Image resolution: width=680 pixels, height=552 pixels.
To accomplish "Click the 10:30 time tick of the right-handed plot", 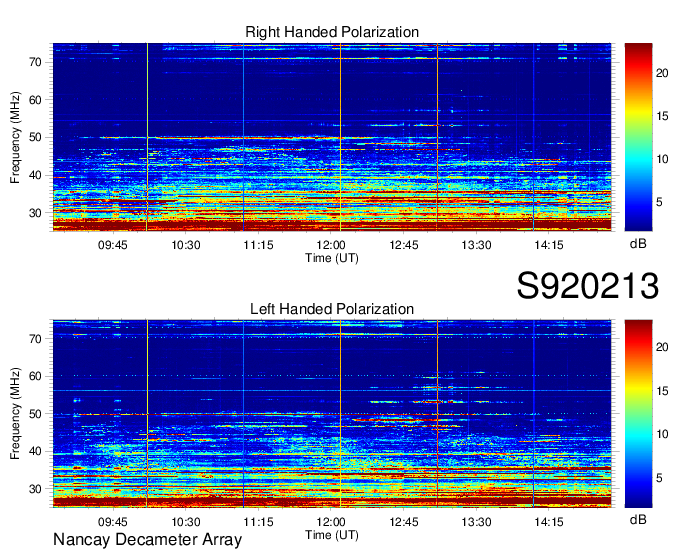I will coord(186,245).
